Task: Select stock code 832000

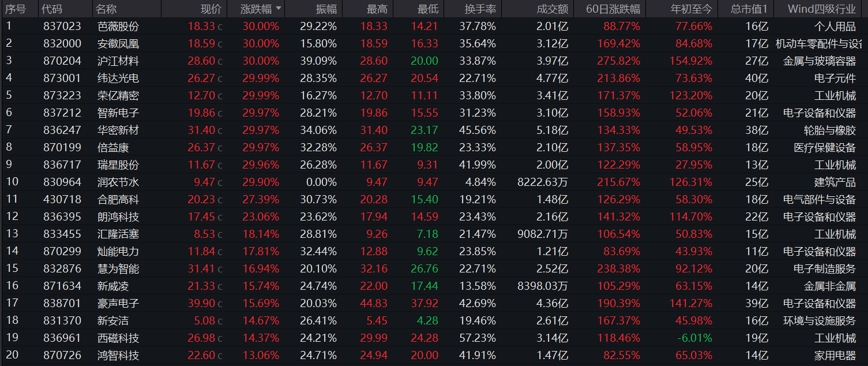Action: pos(62,43)
